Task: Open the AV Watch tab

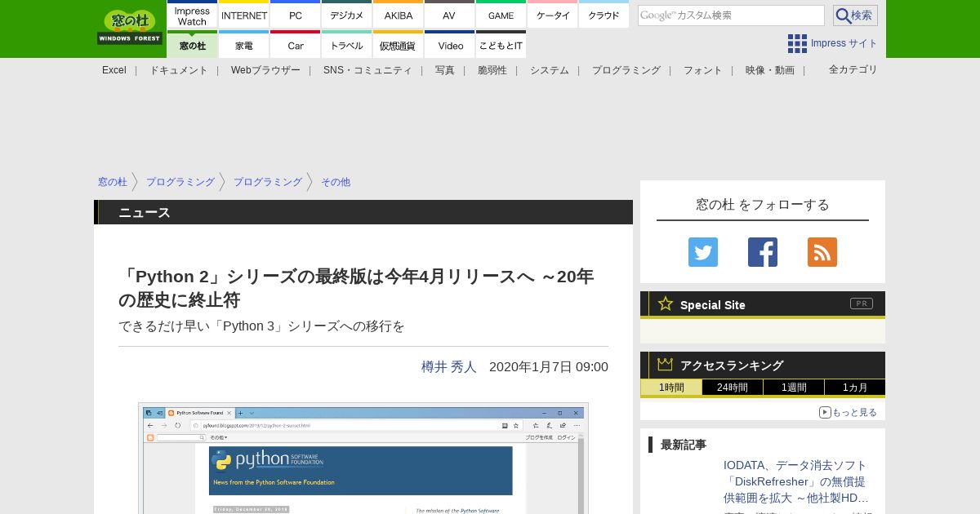Action: (x=450, y=15)
